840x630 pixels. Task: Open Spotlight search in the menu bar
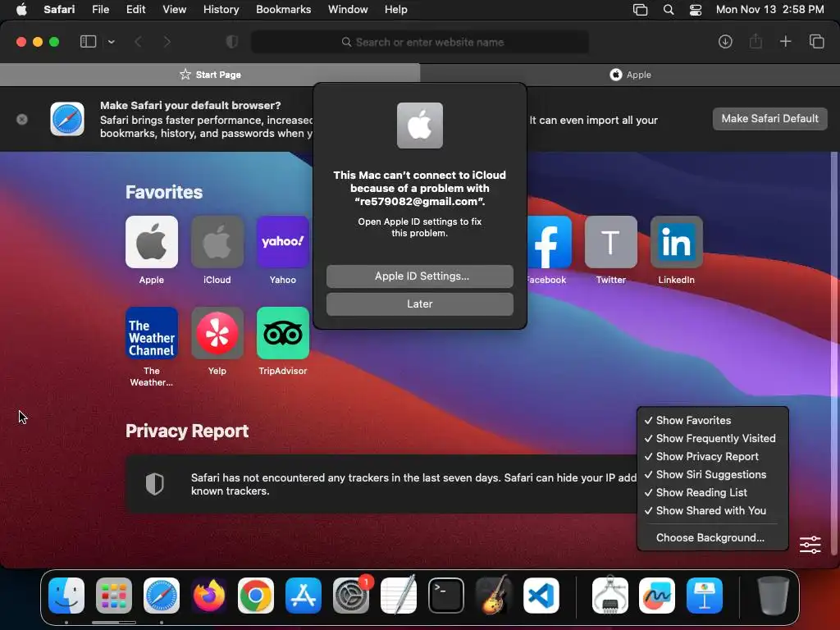pyautogui.click(x=668, y=10)
